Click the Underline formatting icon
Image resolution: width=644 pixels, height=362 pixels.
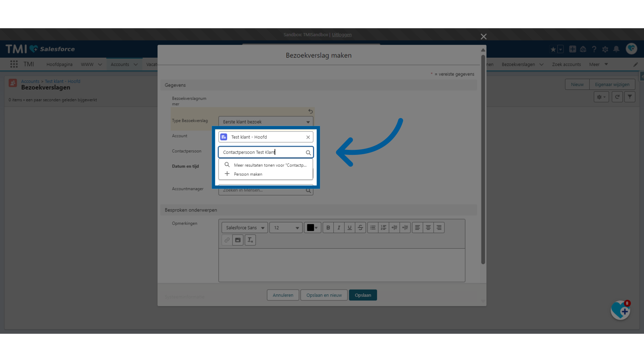(x=349, y=228)
